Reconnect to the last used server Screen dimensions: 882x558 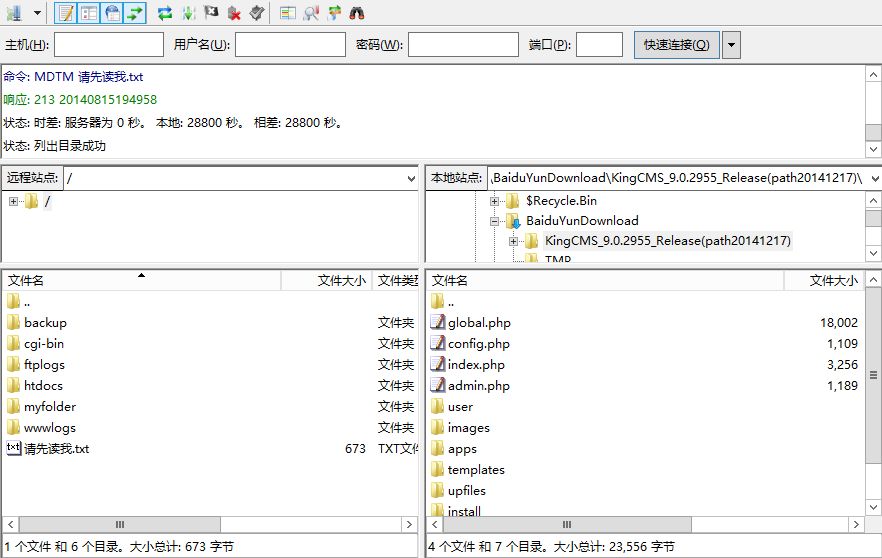point(257,12)
